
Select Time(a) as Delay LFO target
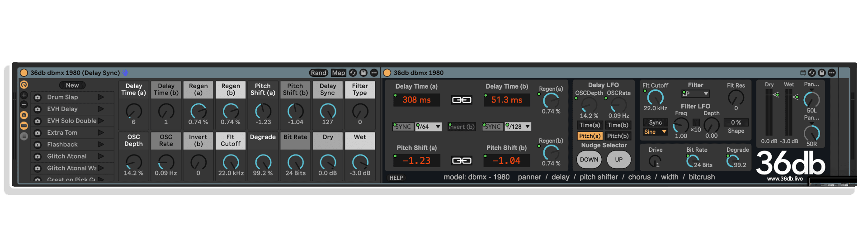pyautogui.click(x=590, y=125)
